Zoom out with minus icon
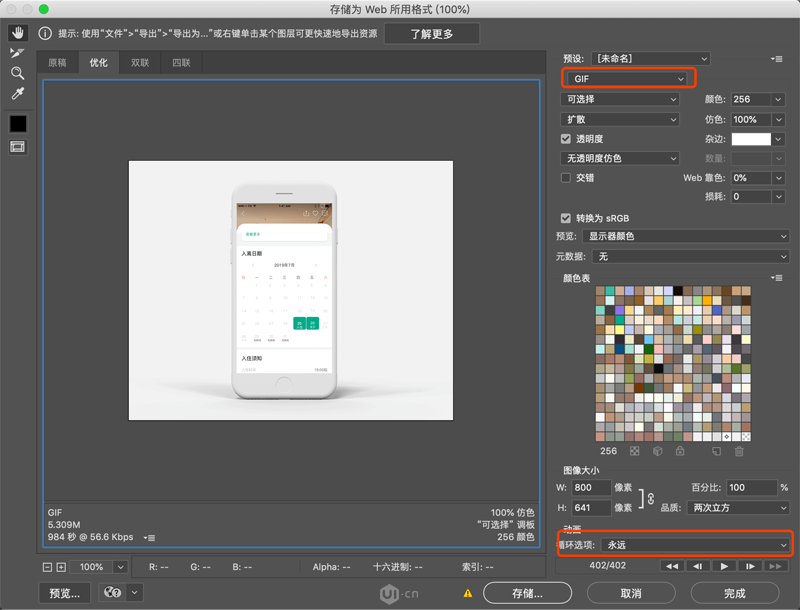 coord(47,567)
